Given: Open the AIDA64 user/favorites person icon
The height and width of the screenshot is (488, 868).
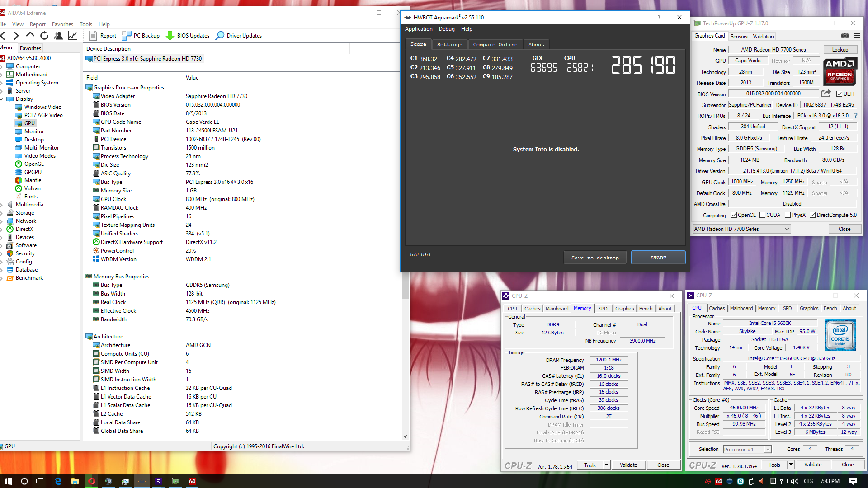Looking at the screenshot, I should pyautogui.click(x=58, y=36).
